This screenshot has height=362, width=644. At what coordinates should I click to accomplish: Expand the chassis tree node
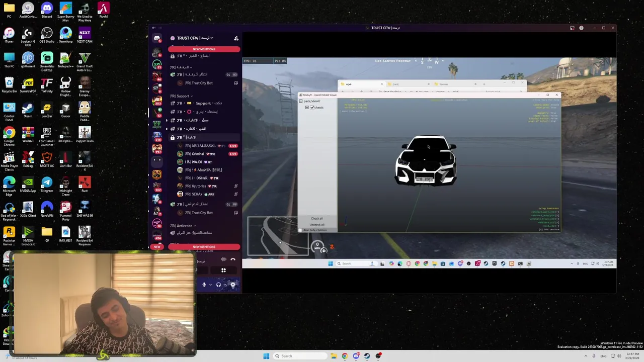[307, 107]
